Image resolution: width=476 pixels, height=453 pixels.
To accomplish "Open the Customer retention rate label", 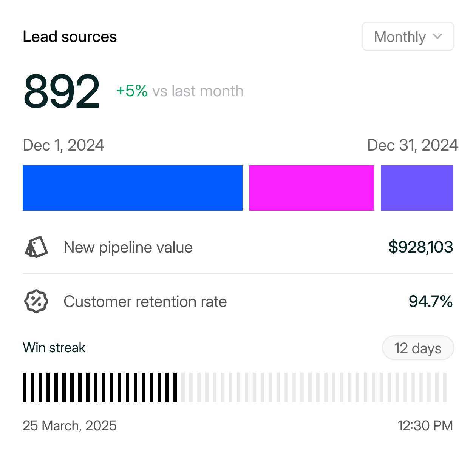I will point(145,302).
